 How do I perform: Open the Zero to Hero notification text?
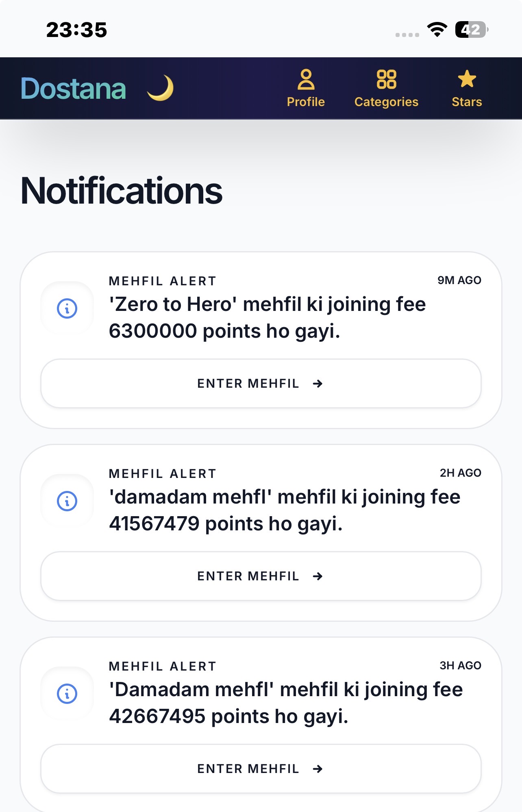point(268,317)
